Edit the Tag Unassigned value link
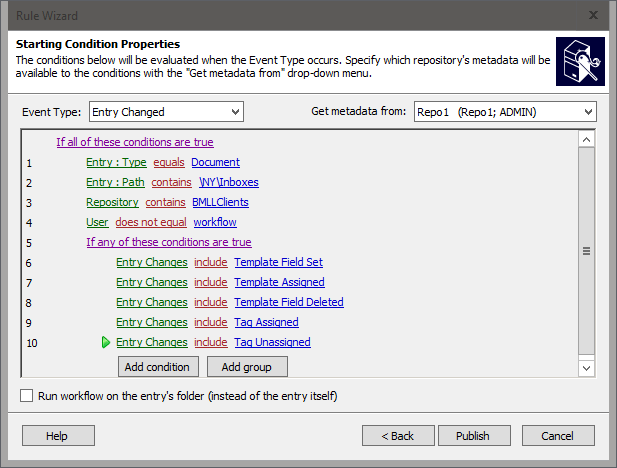Image resolution: width=617 pixels, height=468 pixels. (272, 342)
